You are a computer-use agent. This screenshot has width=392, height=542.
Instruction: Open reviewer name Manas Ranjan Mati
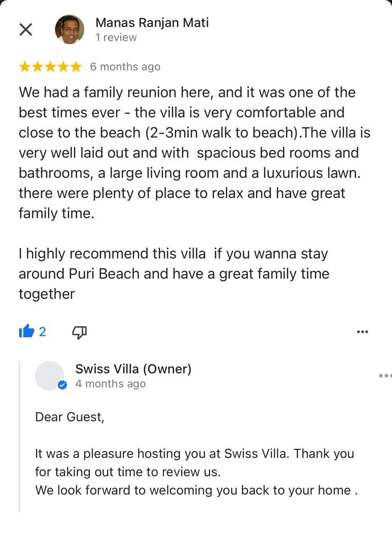(x=152, y=23)
